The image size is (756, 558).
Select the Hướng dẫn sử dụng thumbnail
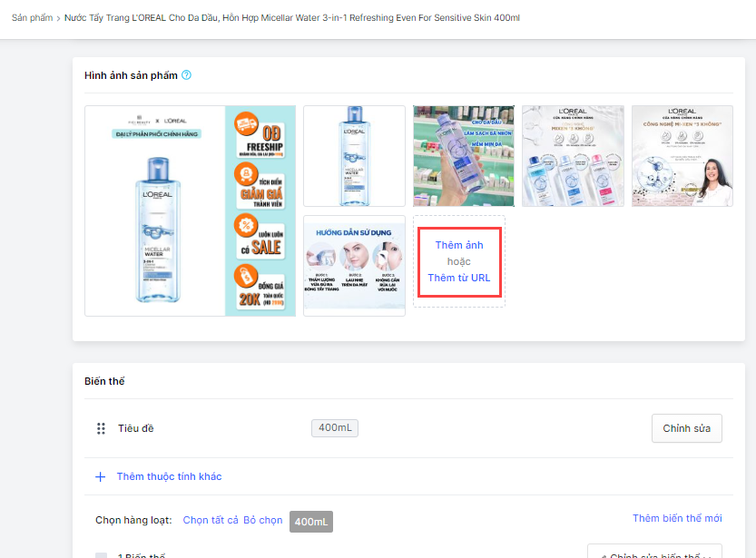click(354, 266)
